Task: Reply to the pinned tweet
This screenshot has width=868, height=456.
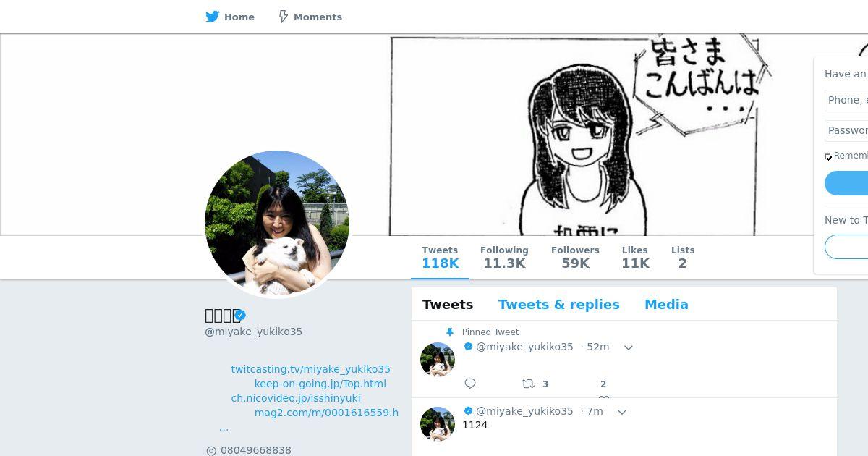Action: pyautogui.click(x=470, y=384)
